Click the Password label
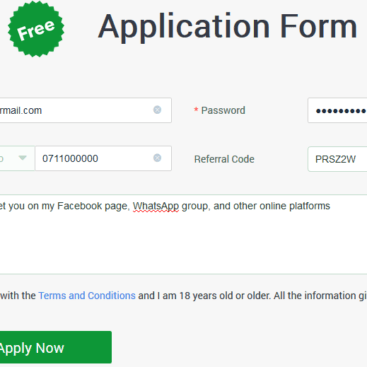This screenshot has height=367, width=367. [223, 110]
